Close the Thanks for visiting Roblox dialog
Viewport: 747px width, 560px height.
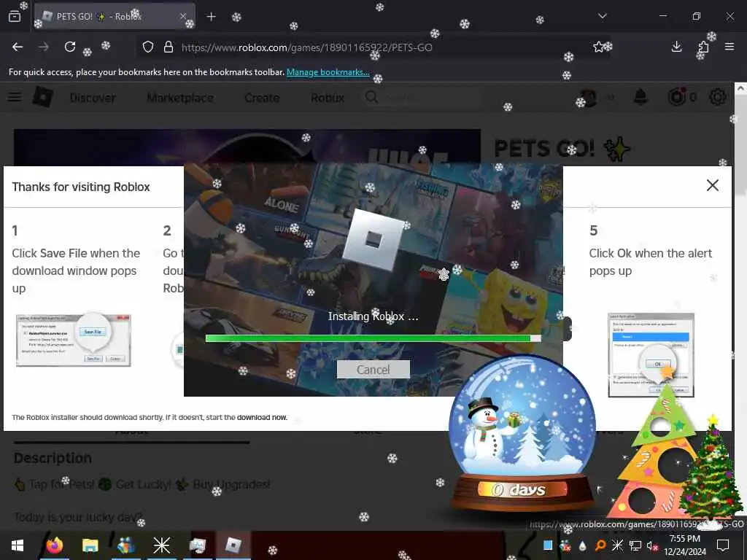click(712, 185)
